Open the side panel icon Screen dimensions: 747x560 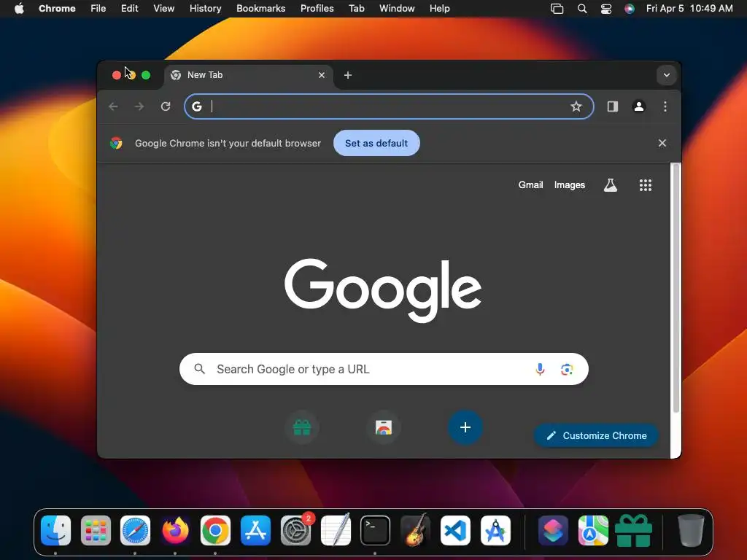tap(613, 106)
